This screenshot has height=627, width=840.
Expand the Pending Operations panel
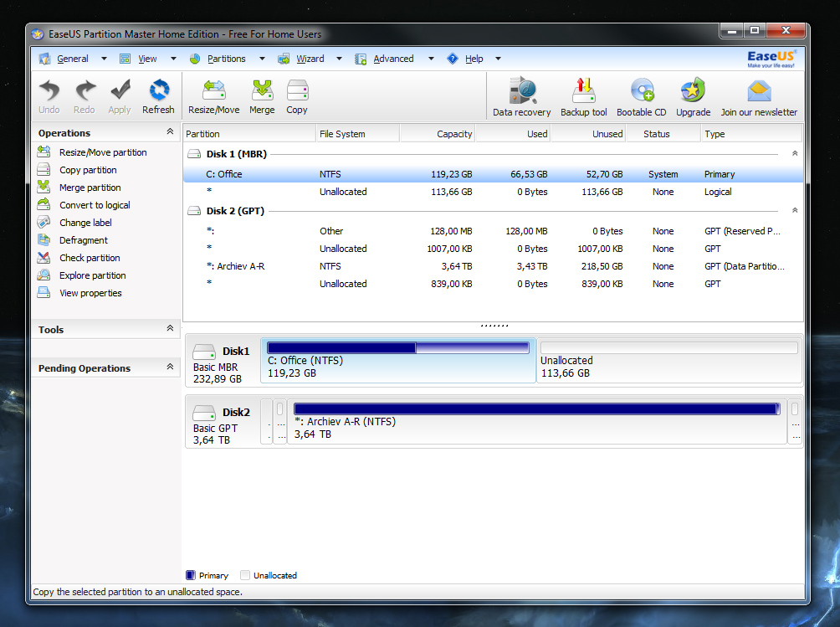[x=170, y=367]
